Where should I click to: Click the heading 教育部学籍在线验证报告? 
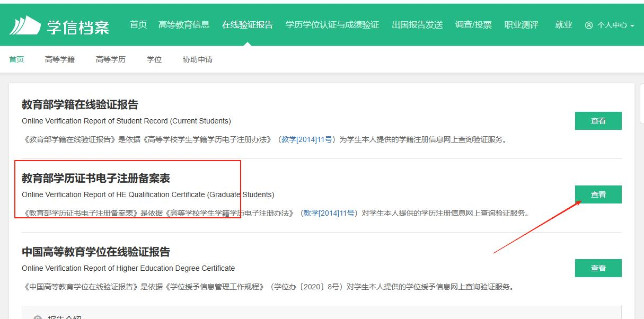(80, 104)
